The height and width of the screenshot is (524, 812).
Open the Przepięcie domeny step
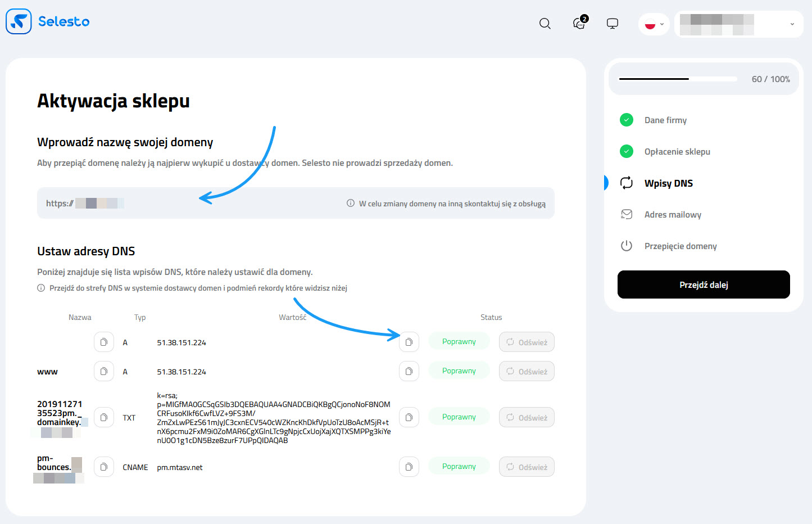click(x=680, y=246)
